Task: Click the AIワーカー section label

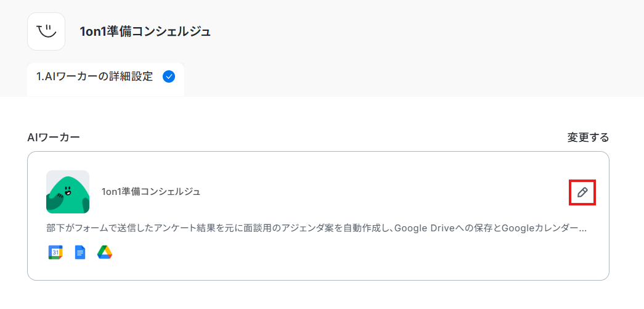Action: point(54,138)
